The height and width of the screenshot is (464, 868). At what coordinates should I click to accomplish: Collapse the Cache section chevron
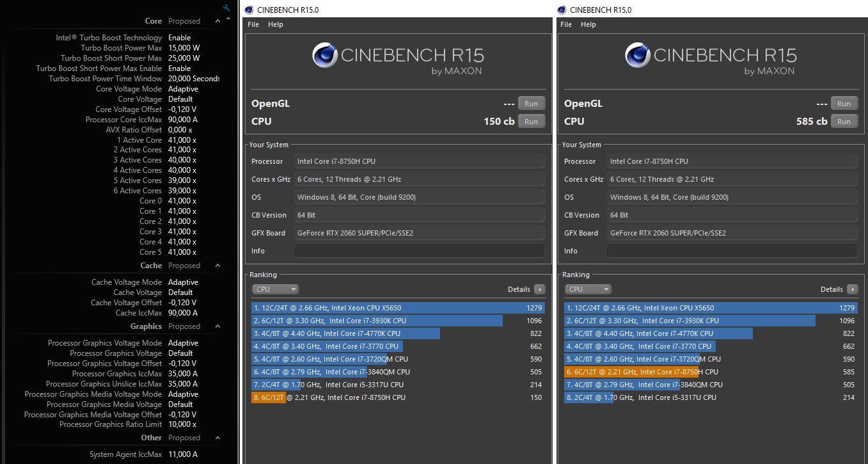tap(217, 266)
